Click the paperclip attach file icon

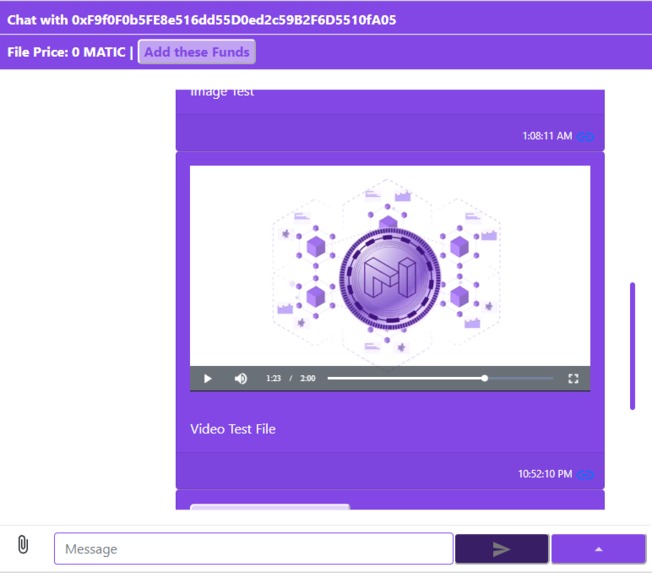click(x=23, y=545)
